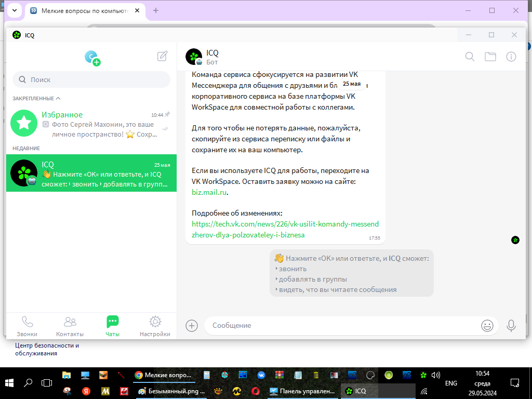532x399 pixels.
Task: Switch to Панель управления taskbar window
Action: click(x=302, y=391)
